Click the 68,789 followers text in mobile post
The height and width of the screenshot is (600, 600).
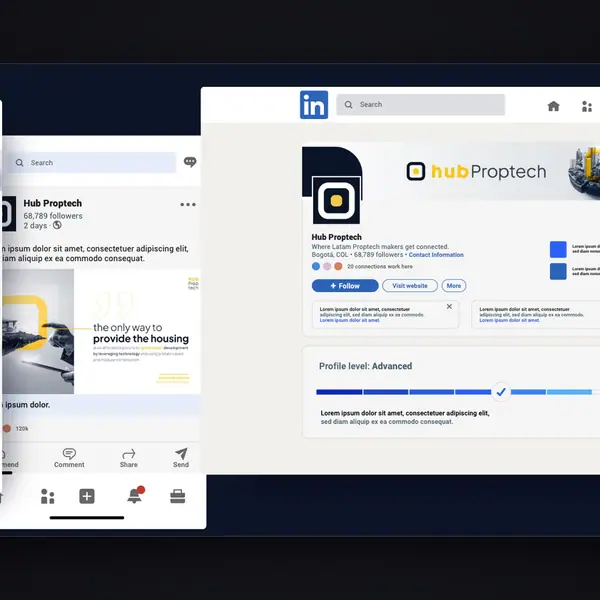(x=53, y=216)
